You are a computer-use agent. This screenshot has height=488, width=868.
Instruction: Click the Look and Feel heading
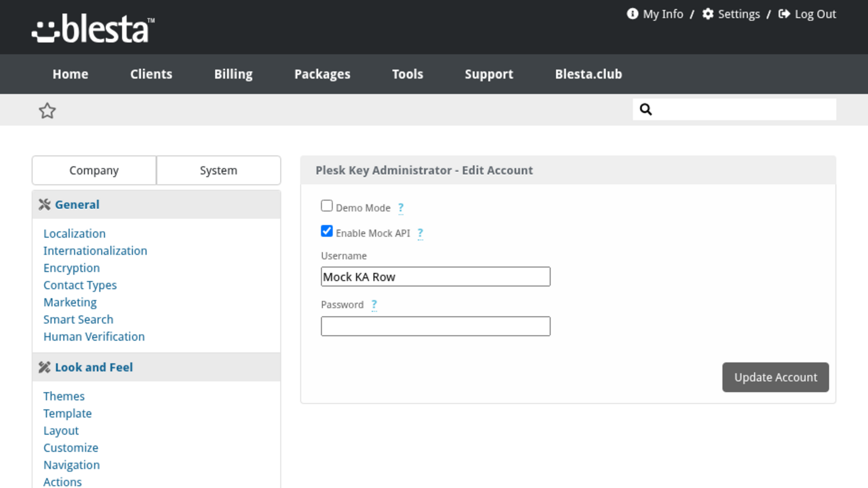coord(94,367)
